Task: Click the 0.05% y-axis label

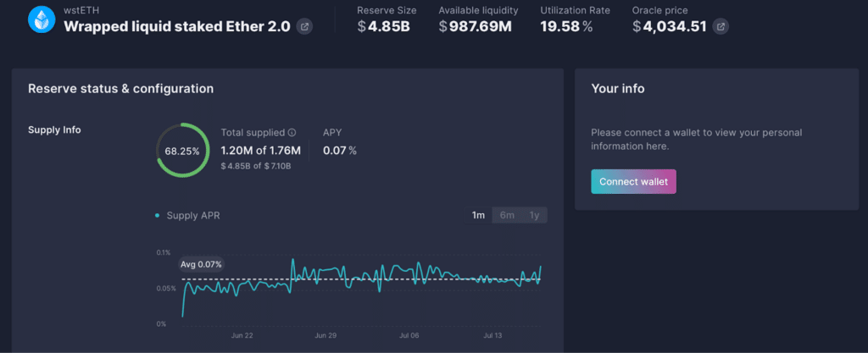Action: 165,289
